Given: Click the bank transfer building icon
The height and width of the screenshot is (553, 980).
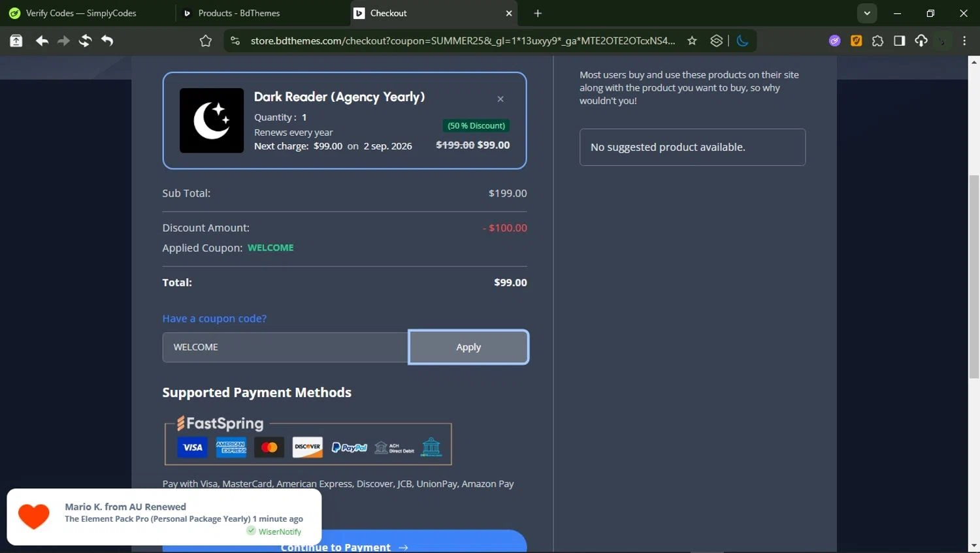Looking at the screenshot, I should (x=431, y=447).
